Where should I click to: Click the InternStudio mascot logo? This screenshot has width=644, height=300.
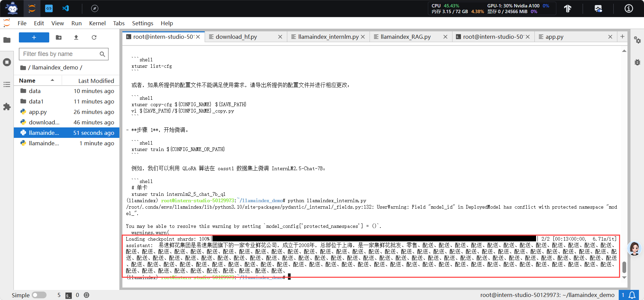click(x=12, y=8)
